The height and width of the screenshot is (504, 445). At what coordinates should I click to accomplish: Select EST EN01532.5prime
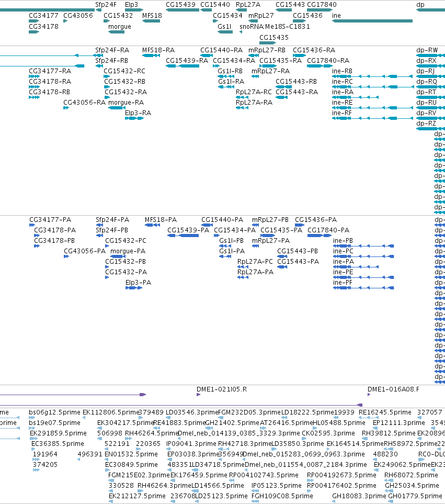click(132, 454)
